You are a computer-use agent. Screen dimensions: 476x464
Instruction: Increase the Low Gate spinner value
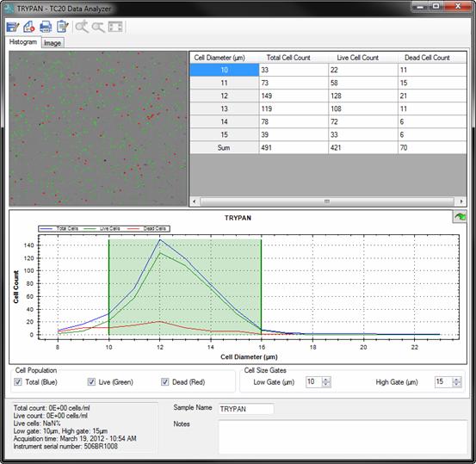coord(326,380)
